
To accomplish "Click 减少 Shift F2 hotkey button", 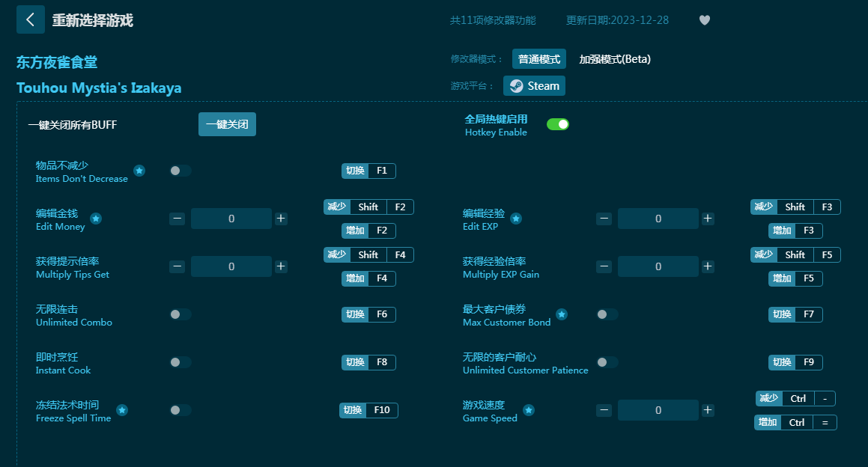I will pyautogui.click(x=368, y=207).
